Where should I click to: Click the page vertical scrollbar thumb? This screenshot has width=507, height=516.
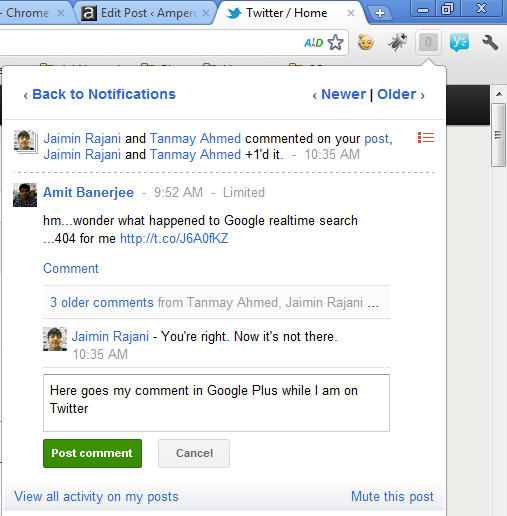499,135
